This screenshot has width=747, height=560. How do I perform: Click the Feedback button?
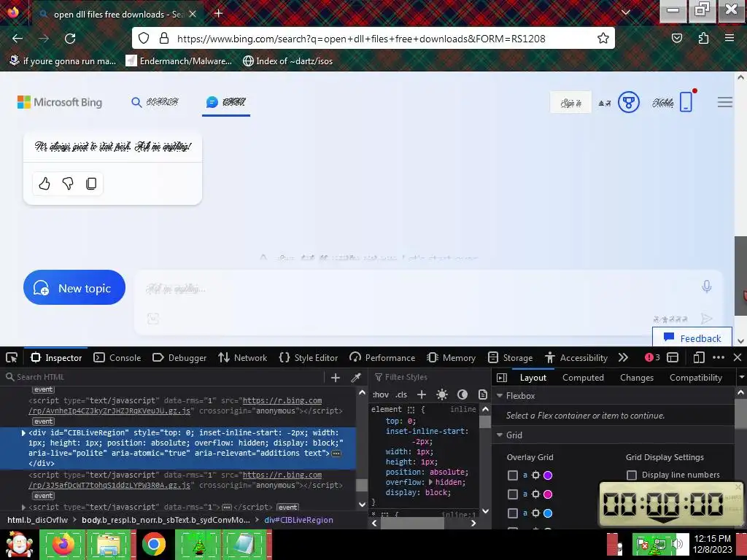pyautogui.click(x=692, y=338)
